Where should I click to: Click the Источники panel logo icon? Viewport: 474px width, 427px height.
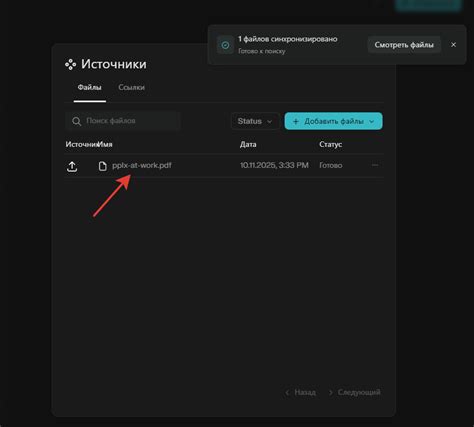click(x=70, y=64)
